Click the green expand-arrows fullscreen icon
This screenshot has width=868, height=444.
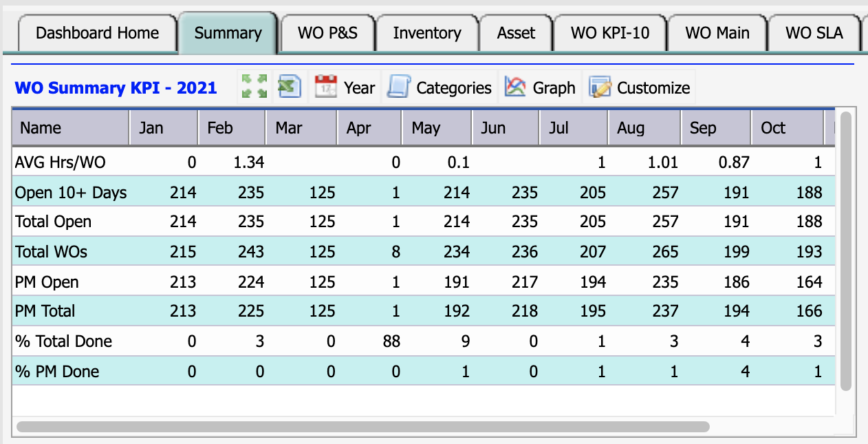[x=253, y=87]
